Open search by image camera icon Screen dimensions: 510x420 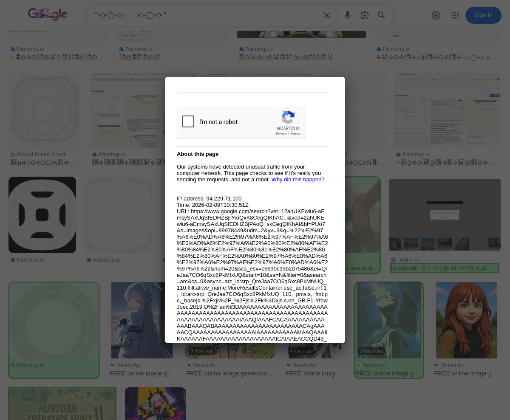click(364, 15)
